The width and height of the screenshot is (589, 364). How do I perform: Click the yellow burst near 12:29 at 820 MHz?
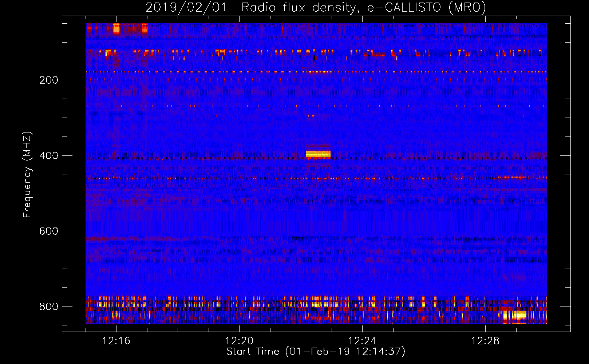click(518, 315)
